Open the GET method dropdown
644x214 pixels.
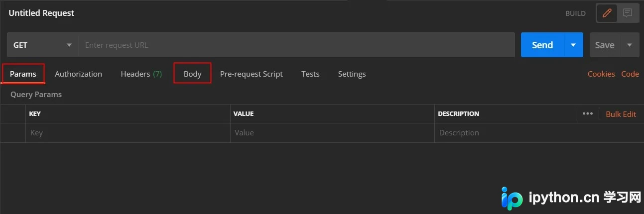43,45
